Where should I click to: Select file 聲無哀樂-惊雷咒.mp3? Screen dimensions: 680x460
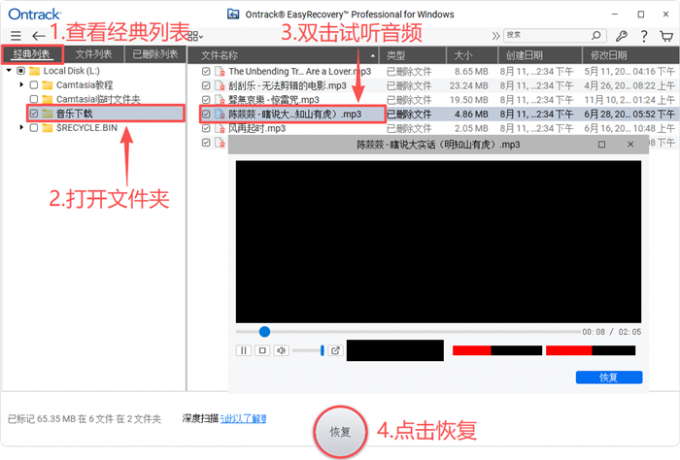tap(274, 100)
